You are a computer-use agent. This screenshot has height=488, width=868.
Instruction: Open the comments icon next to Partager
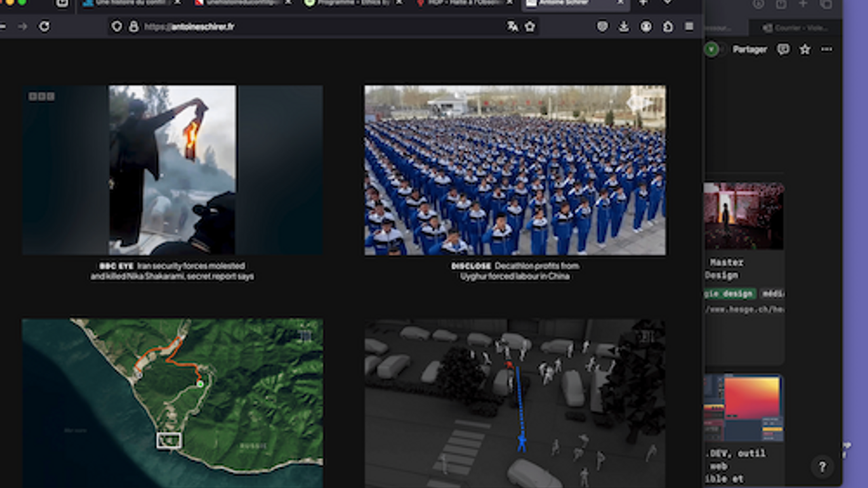coord(783,49)
